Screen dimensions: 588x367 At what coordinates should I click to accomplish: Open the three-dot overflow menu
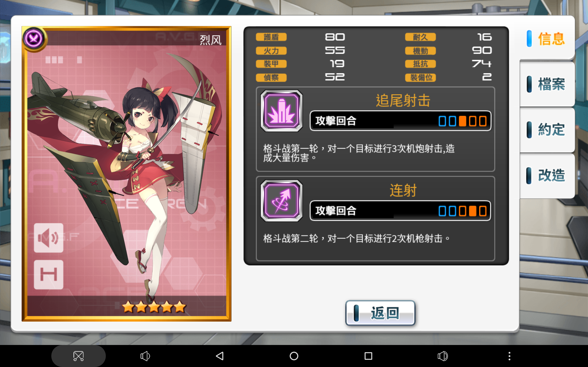509,356
